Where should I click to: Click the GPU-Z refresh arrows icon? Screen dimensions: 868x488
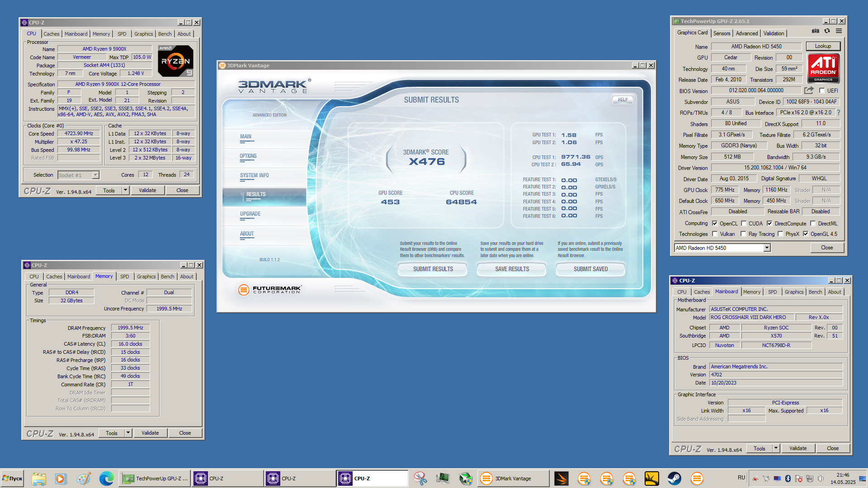[827, 31]
